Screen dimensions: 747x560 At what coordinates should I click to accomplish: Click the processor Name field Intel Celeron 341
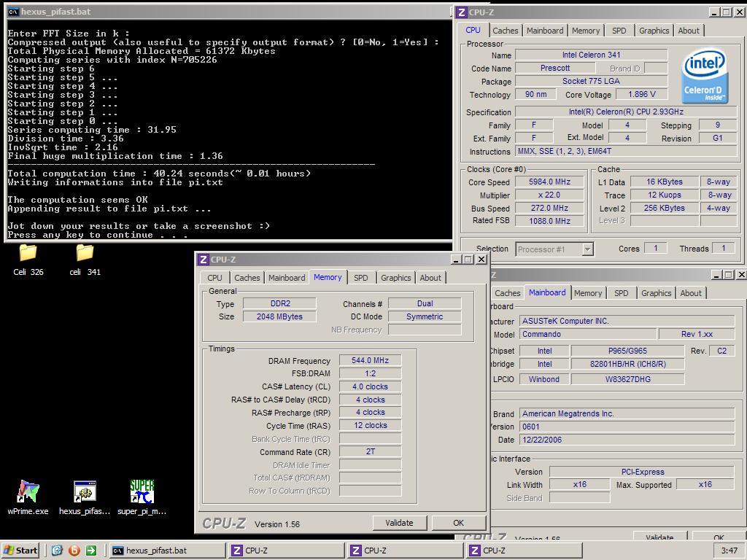591,55
